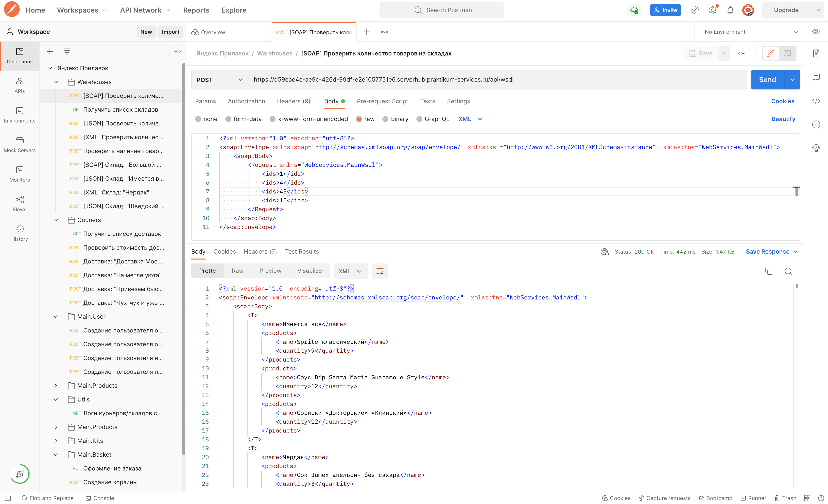Image resolution: width=828 pixels, height=504 pixels.
Task: Click the request URL input field
Action: [x=497, y=80]
